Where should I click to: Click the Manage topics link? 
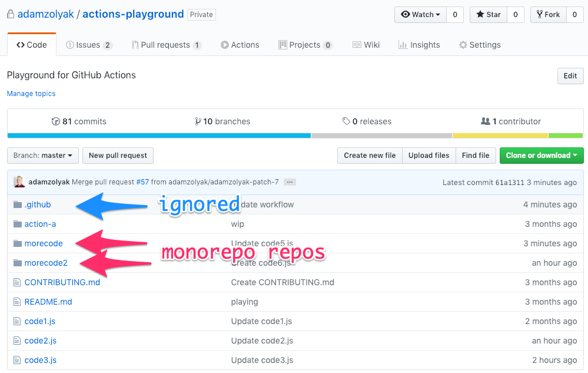click(x=31, y=94)
